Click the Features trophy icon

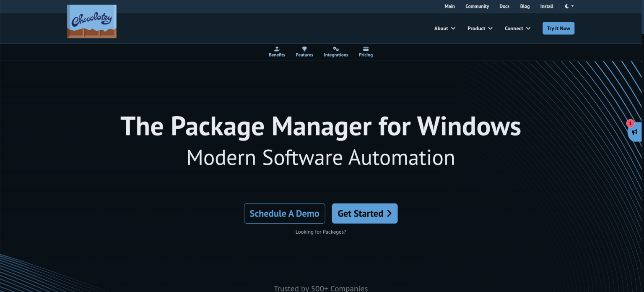304,49
